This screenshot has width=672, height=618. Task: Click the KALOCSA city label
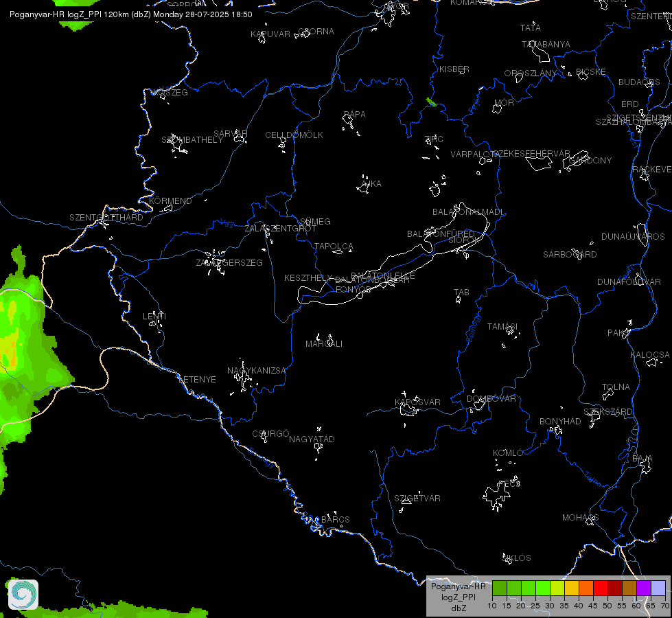[650, 355]
